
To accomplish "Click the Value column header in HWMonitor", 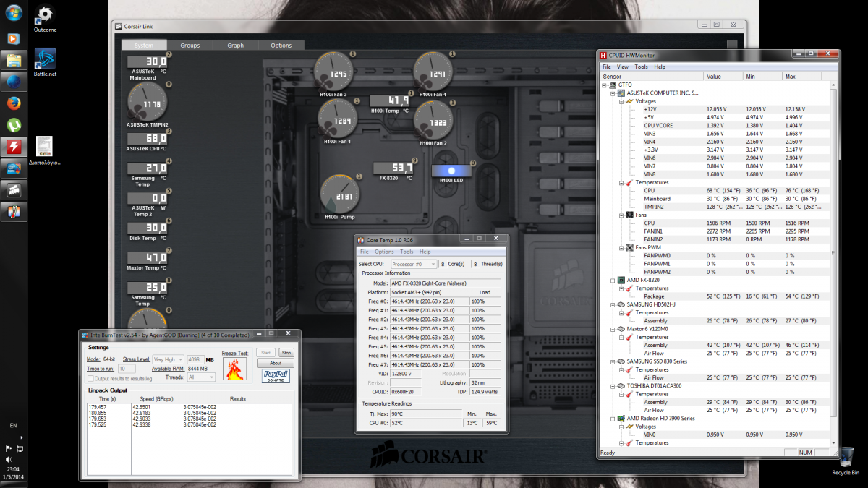I will (723, 76).
